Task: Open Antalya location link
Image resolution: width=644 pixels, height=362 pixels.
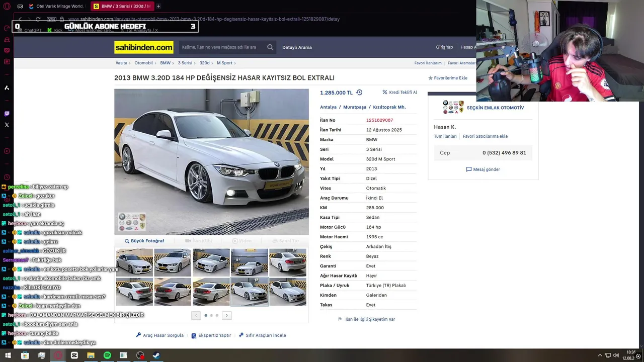Action: 328,107
